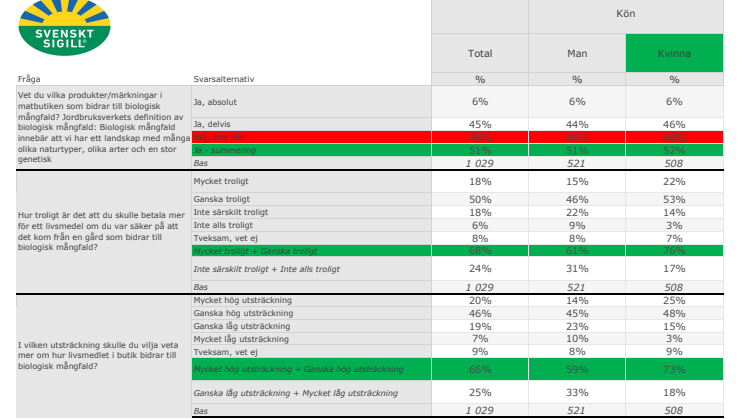Click the green "Ja - summering" row label
Image resolution: width=746 pixels, height=419 pixels.
pyautogui.click(x=225, y=150)
